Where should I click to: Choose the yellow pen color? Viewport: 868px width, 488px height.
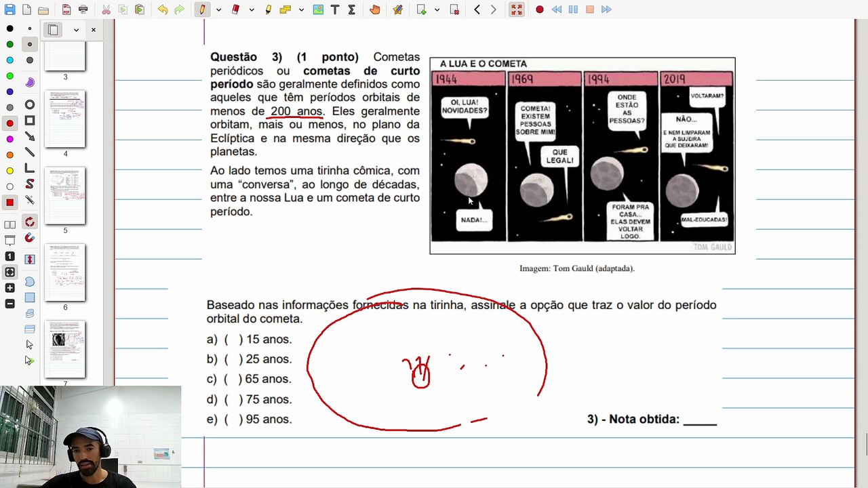coord(9,171)
